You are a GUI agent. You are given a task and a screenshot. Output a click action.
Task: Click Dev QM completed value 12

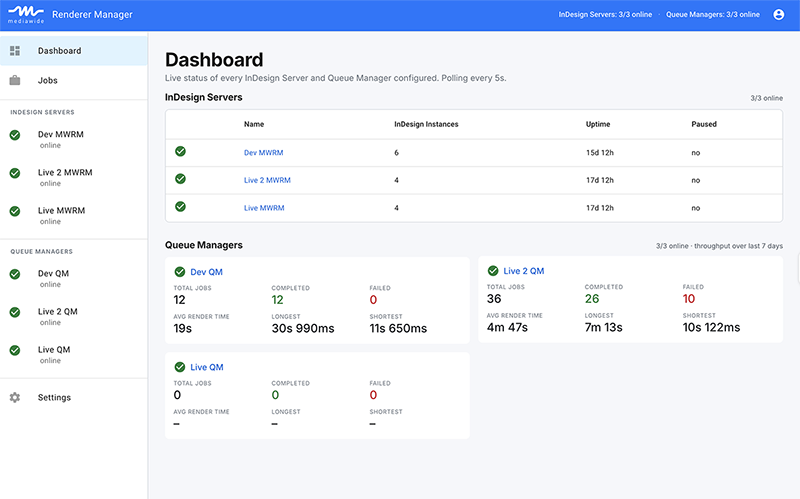coord(277,300)
